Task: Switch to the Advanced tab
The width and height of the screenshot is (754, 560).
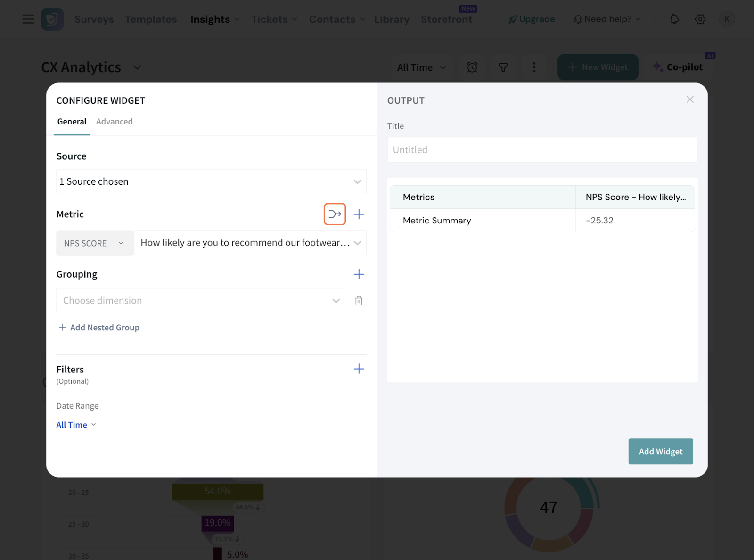Action: coord(115,122)
